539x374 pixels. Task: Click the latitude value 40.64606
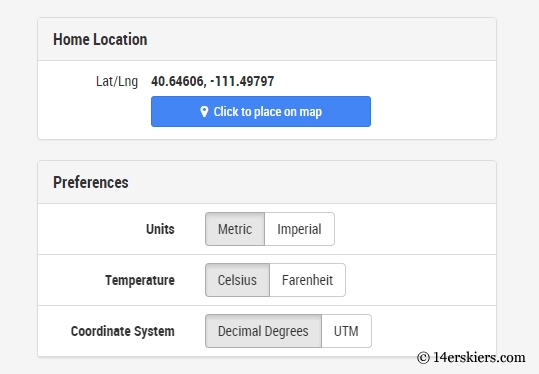point(179,81)
